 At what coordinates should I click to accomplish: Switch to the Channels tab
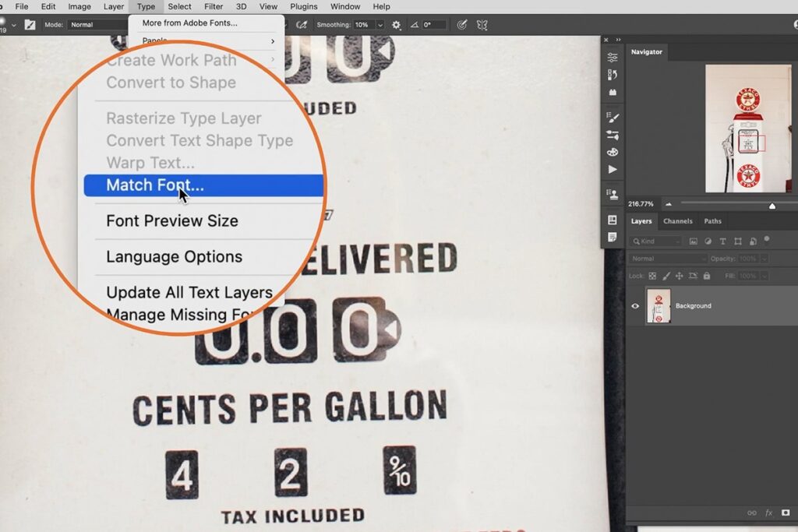click(677, 221)
